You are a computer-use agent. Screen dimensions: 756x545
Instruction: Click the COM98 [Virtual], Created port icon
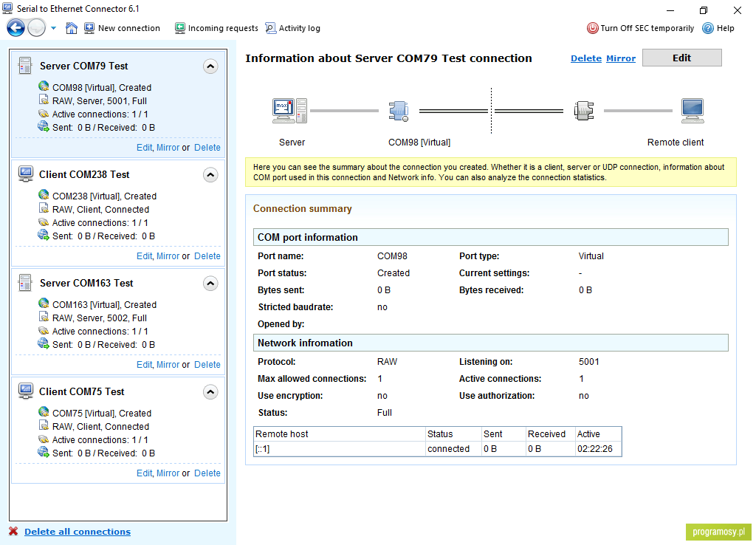pos(44,87)
